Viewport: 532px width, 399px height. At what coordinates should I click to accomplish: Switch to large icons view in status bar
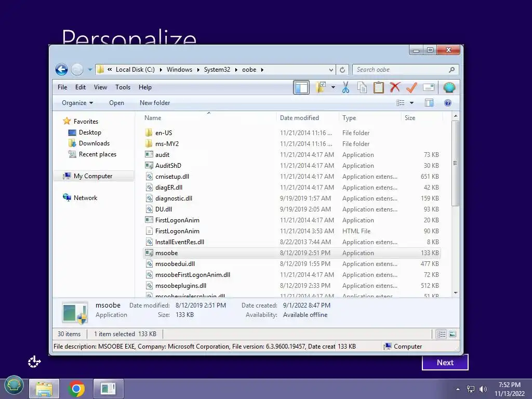click(453, 334)
